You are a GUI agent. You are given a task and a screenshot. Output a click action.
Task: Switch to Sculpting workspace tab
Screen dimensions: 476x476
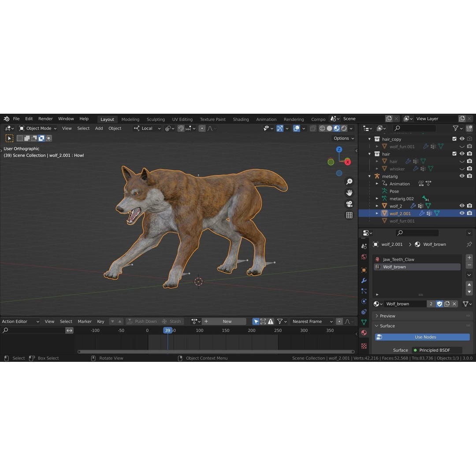click(156, 119)
